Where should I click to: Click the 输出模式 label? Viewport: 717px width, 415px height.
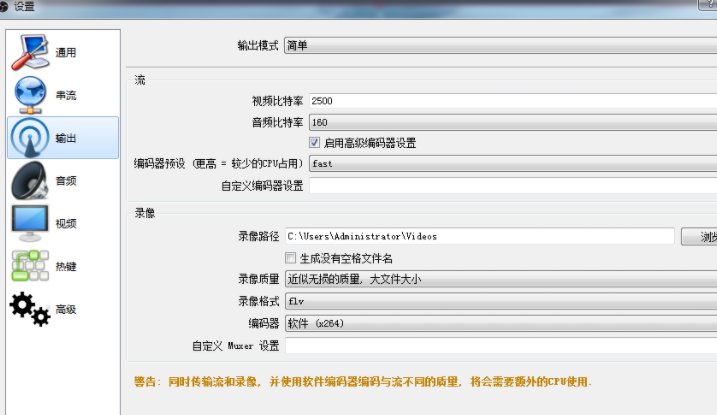(258, 45)
